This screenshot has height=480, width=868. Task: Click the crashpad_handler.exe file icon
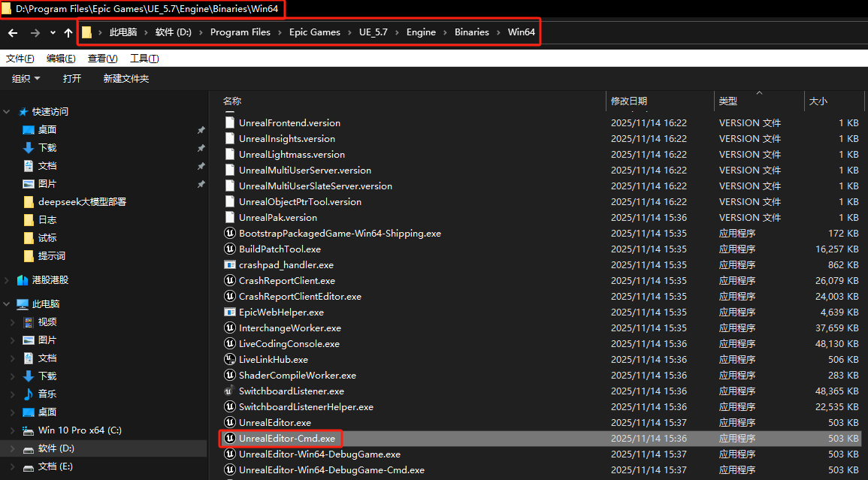(x=229, y=264)
